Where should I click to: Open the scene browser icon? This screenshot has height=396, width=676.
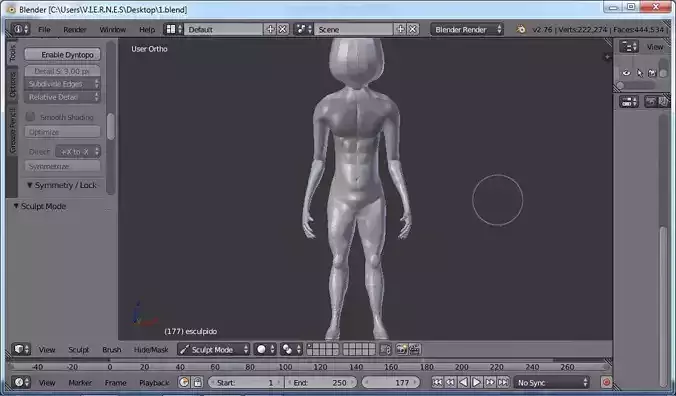303,29
